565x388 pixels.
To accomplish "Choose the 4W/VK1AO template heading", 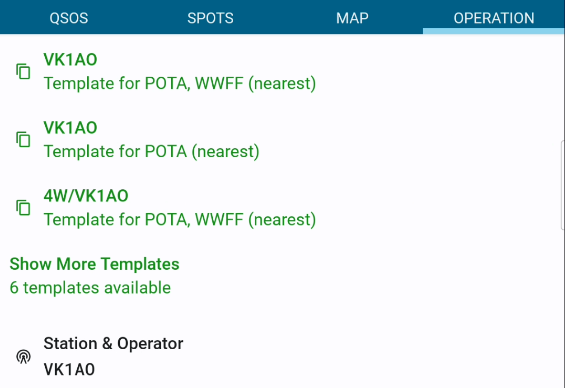I will click(86, 196).
